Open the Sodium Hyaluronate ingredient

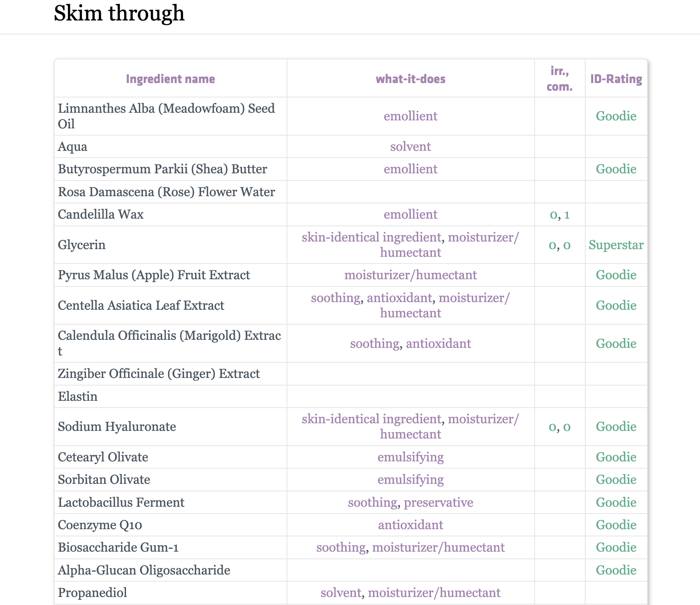pos(117,427)
